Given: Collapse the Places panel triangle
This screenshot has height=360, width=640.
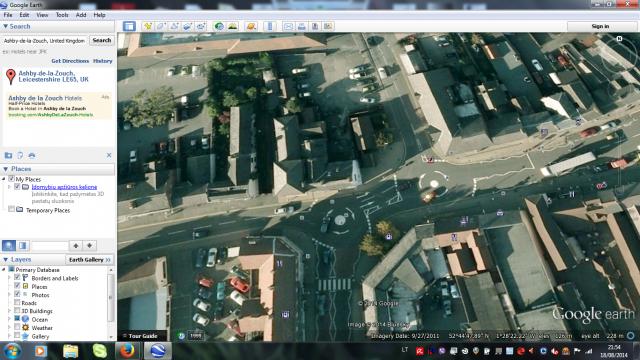Looking at the screenshot, I should pyautogui.click(x=5, y=169).
